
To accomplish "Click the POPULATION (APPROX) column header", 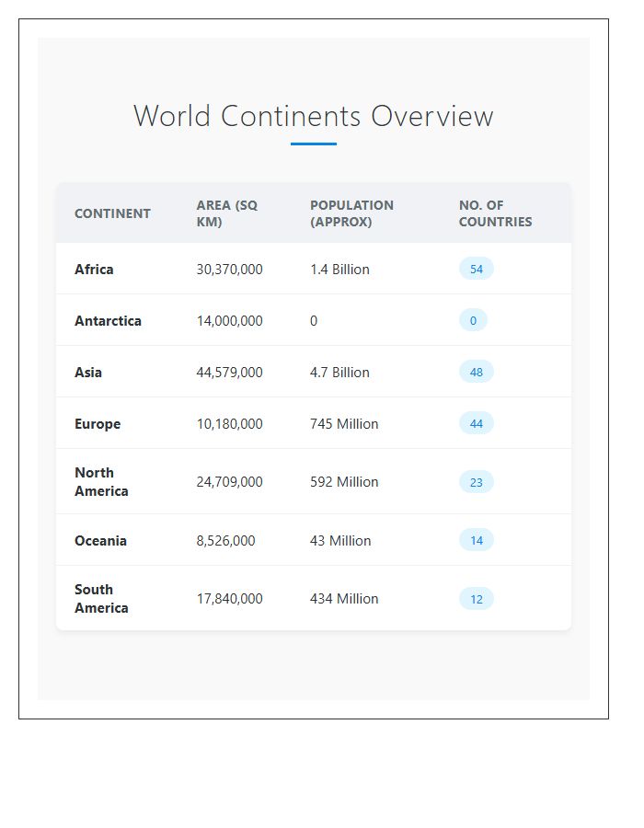I will 351,213.
